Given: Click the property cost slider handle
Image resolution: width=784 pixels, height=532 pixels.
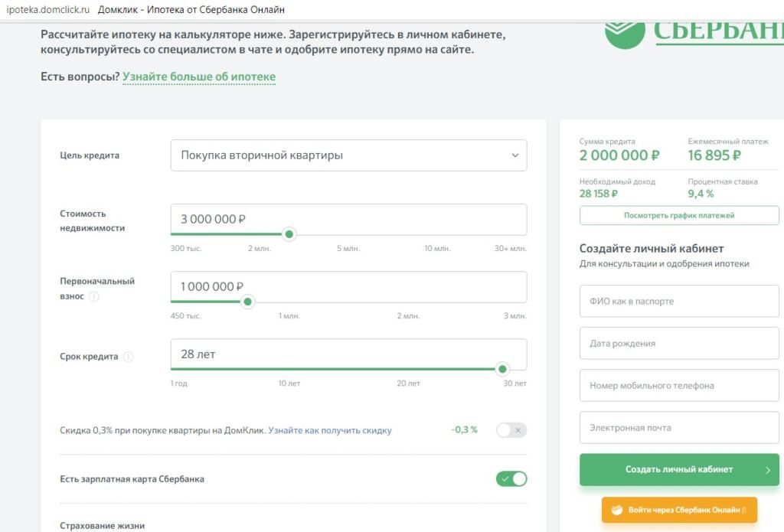Looking at the screenshot, I should tap(289, 234).
